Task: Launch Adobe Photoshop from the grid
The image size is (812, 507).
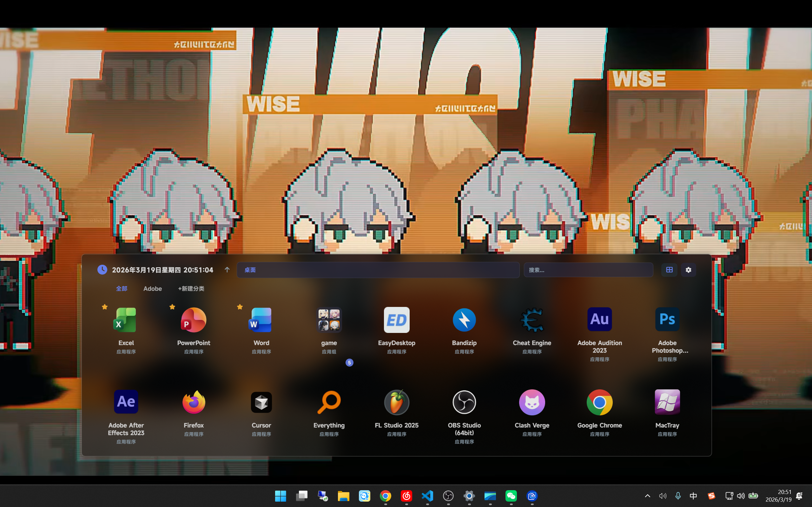Action: [x=667, y=319]
